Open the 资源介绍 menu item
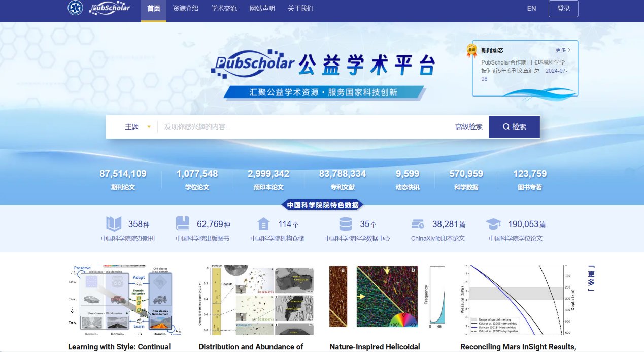The image size is (644, 352). pos(186,8)
